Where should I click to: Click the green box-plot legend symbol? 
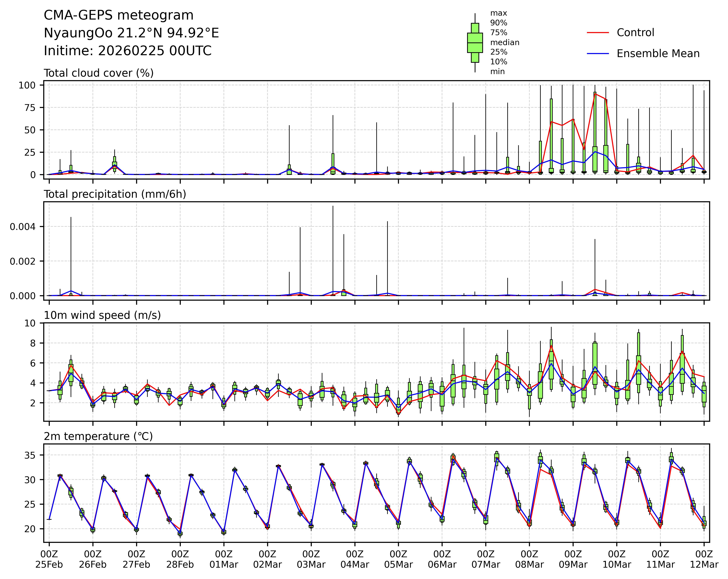[475, 43]
